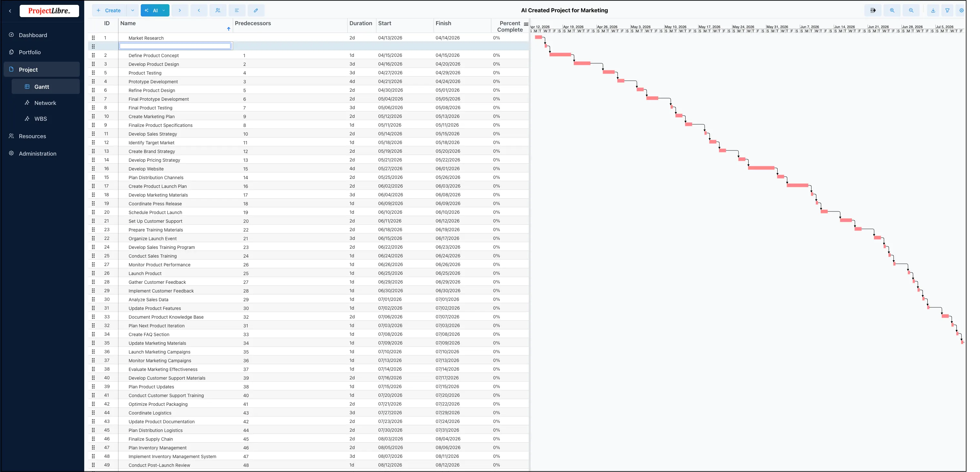Open Administration in sidebar
The height and width of the screenshot is (472, 980).
tap(37, 154)
